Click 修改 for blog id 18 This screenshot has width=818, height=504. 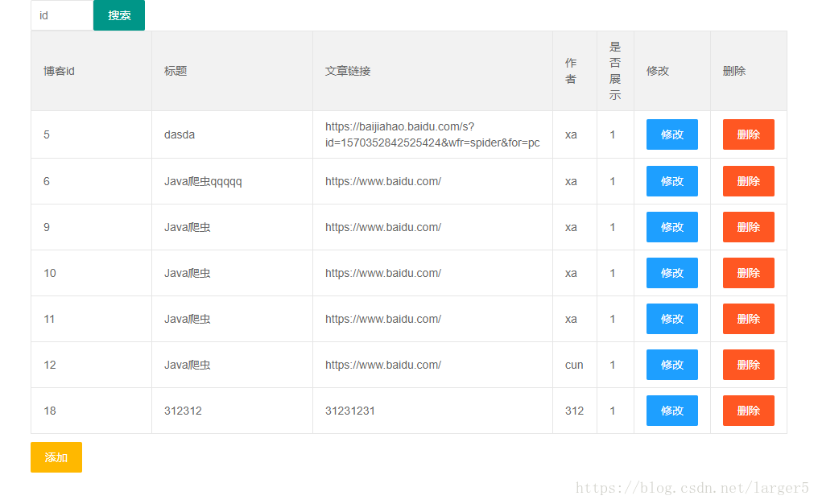671,411
